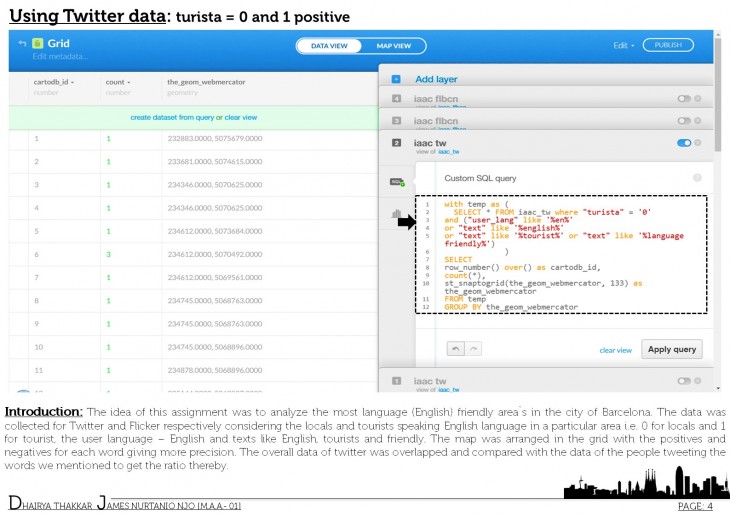Select layer number 2 badge for iaac tw

(396, 143)
